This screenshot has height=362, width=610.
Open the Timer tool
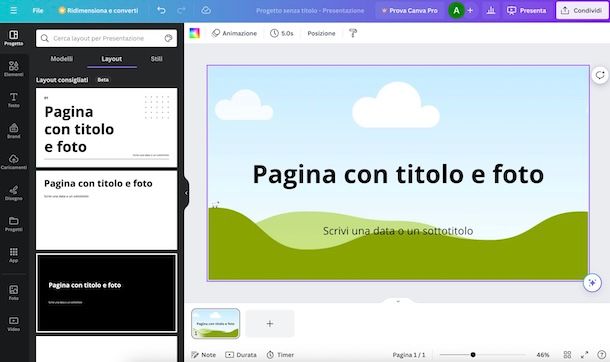(280, 355)
